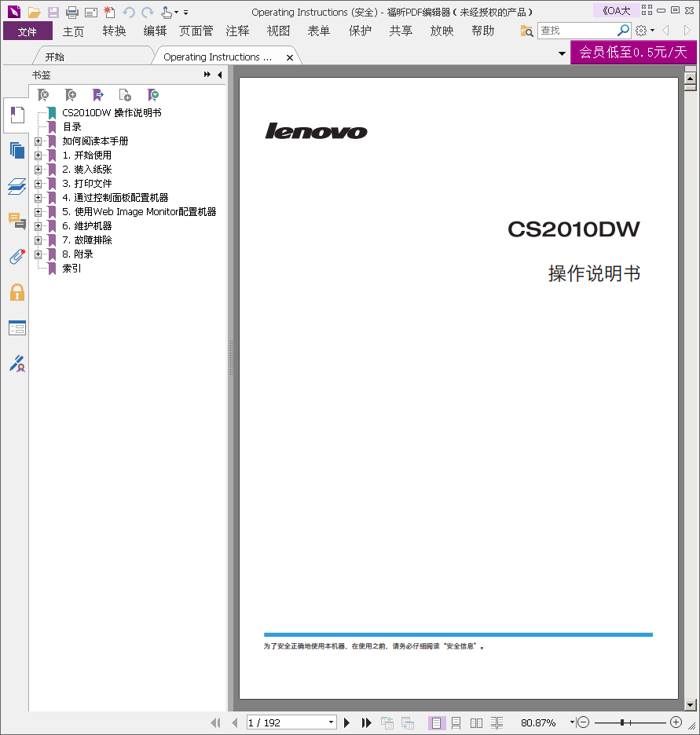Expand the 7. 故障排除 bookmark

pos(38,240)
